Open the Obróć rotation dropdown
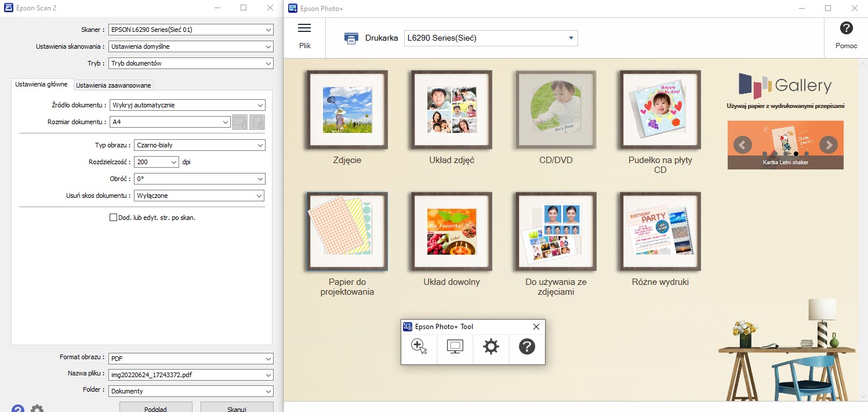 click(199, 179)
